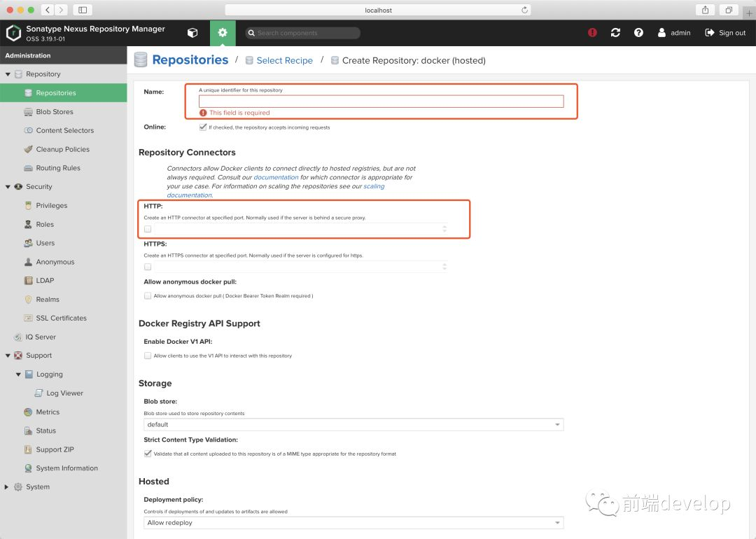Click Safari back navigation button
The width and height of the screenshot is (756, 539).
coord(48,10)
